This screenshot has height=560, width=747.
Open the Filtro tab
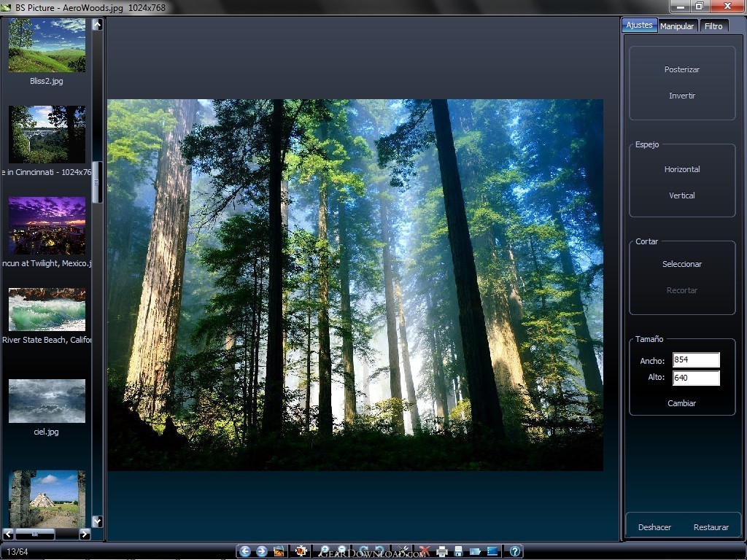pos(713,26)
